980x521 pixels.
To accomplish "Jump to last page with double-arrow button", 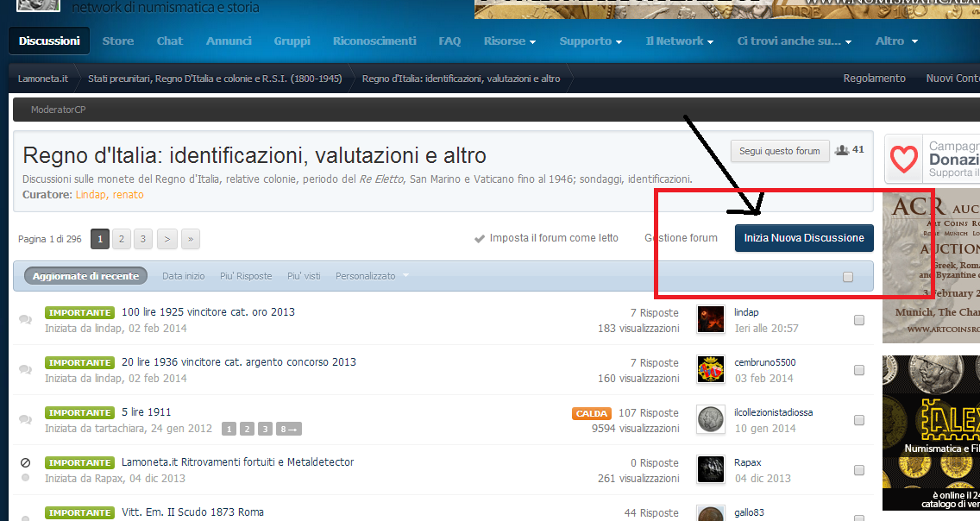I will [x=190, y=239].
